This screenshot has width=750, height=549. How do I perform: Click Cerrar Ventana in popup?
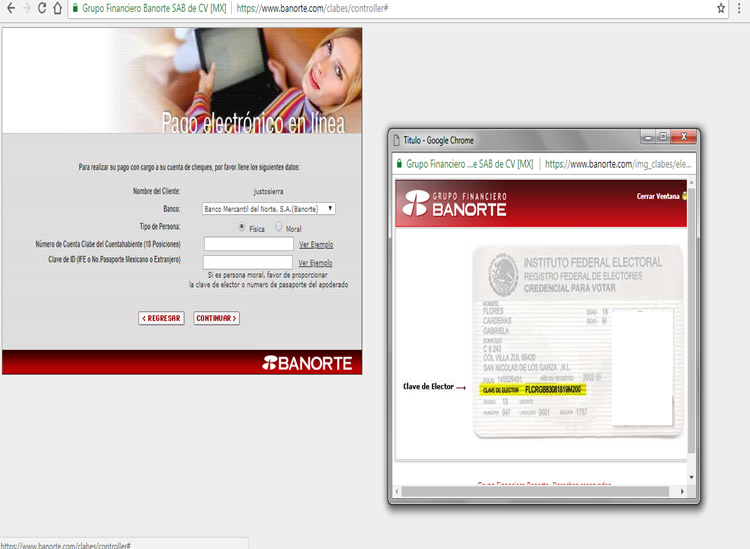point(658,196)
